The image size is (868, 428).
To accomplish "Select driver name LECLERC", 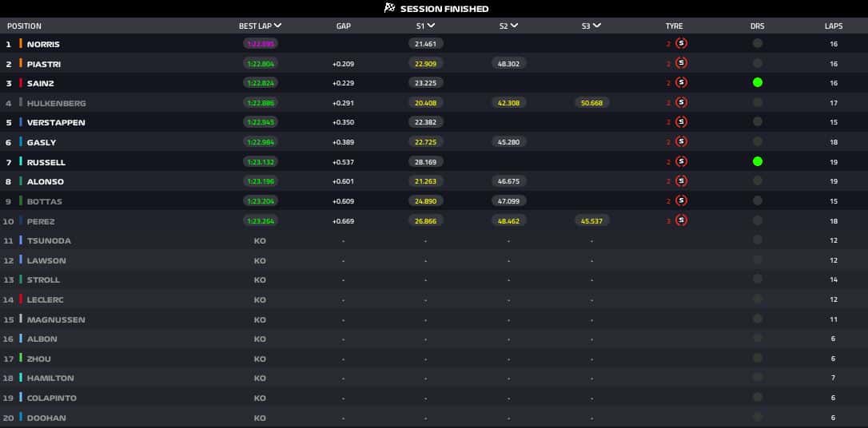I will click(46, 299).
